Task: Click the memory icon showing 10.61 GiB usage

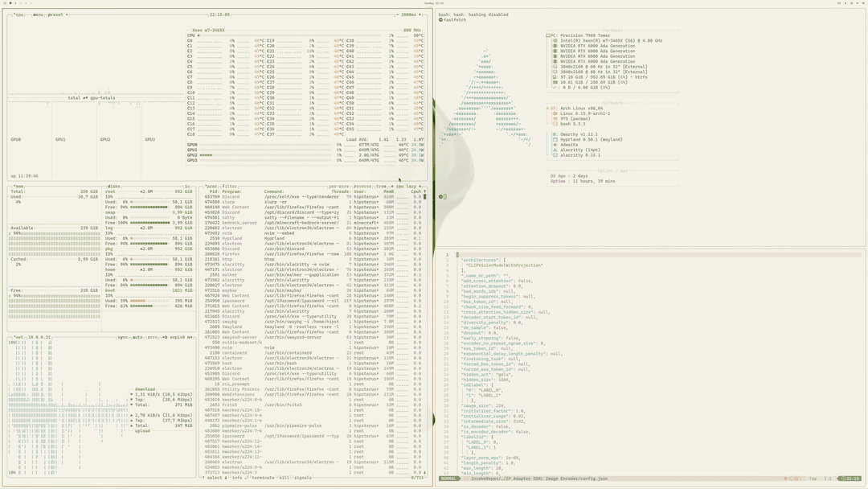Action: click(x=555, y=82)
